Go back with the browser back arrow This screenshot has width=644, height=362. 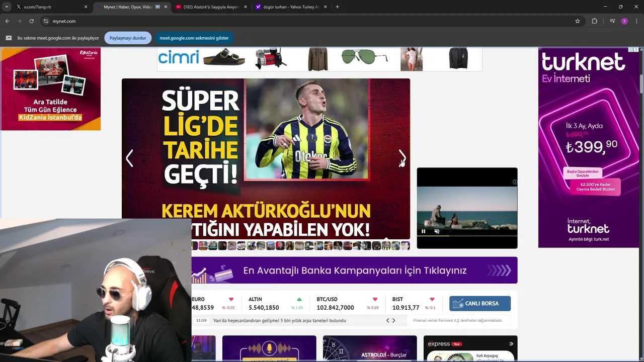(x=7, y=21)
